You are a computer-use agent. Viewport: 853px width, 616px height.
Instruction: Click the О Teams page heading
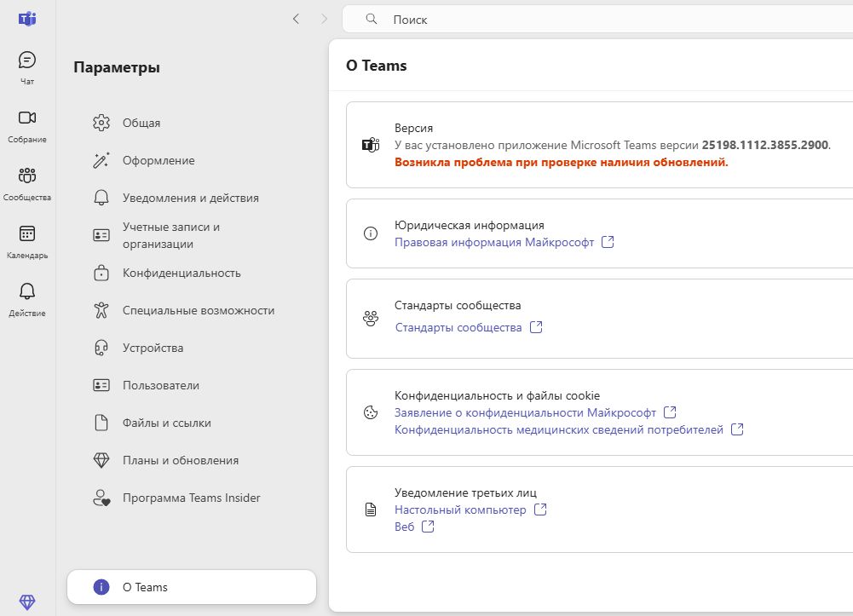[x=377, y=66]
